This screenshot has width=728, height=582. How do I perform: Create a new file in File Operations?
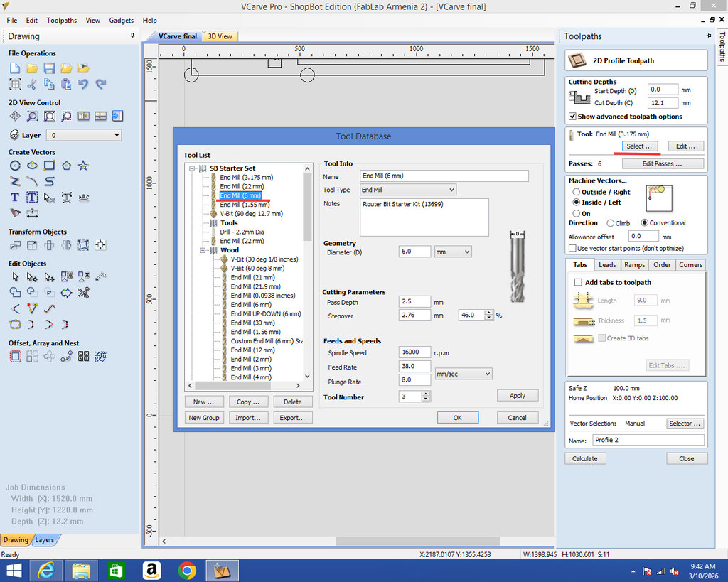coord(15,68)
